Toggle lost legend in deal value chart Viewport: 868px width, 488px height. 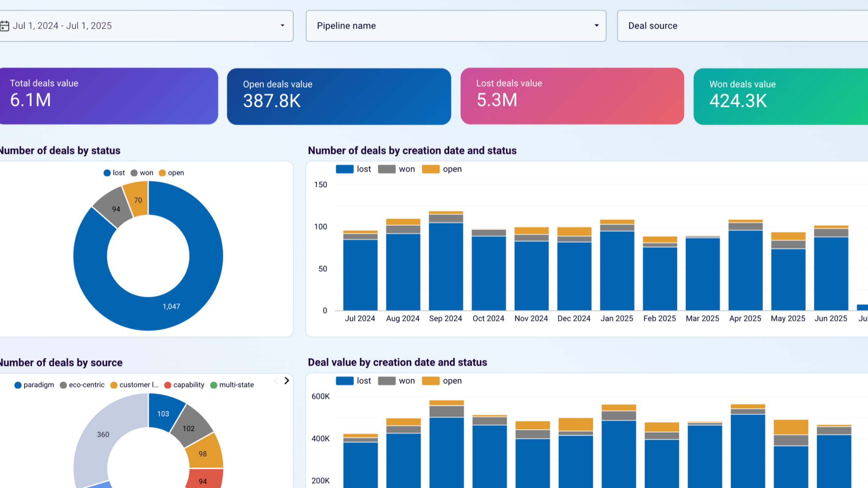click(353, 381)
